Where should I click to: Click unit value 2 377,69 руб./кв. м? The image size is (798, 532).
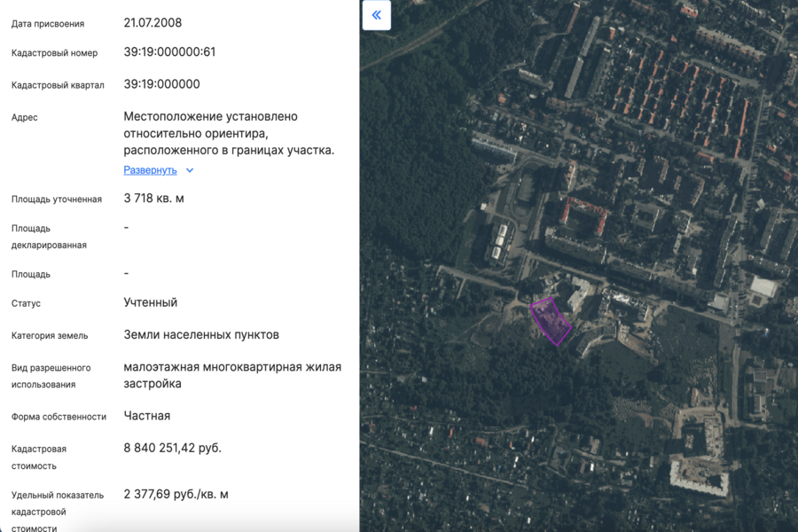176,494
